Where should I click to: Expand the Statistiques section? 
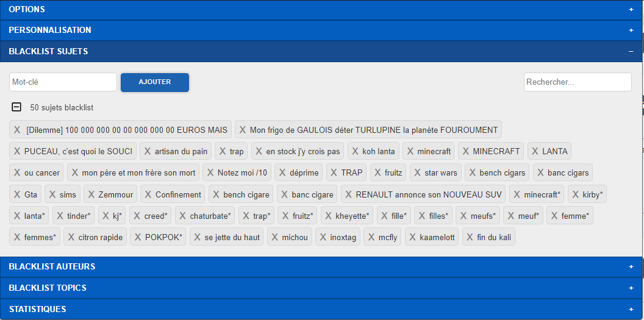(631, 309)
